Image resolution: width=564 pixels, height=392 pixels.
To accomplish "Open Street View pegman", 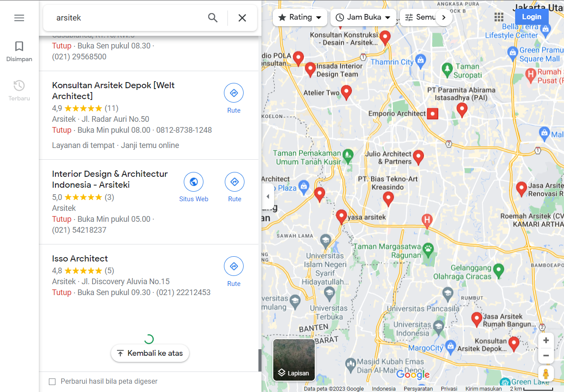I will [546, 374].
